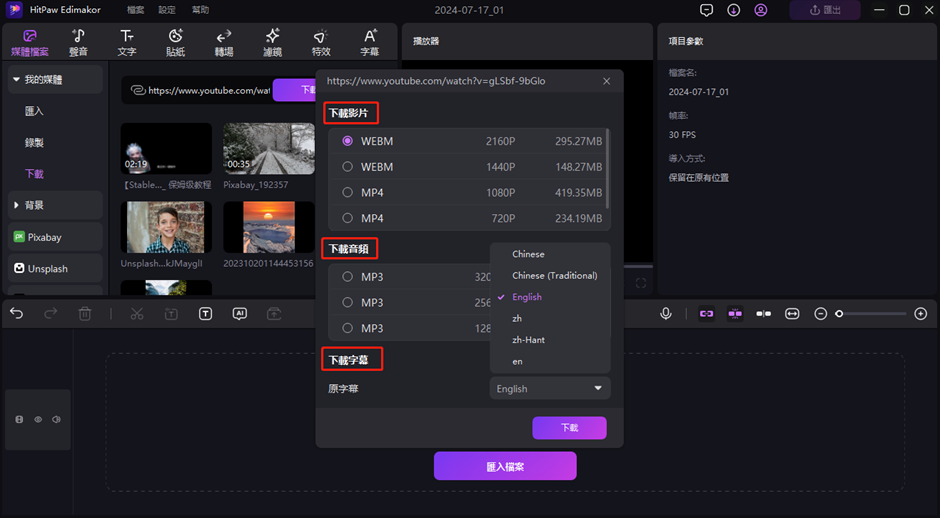The image size is (940, 518).
Task: Click the purple 下載 button in dialog
Action: (x=569, y=427)
